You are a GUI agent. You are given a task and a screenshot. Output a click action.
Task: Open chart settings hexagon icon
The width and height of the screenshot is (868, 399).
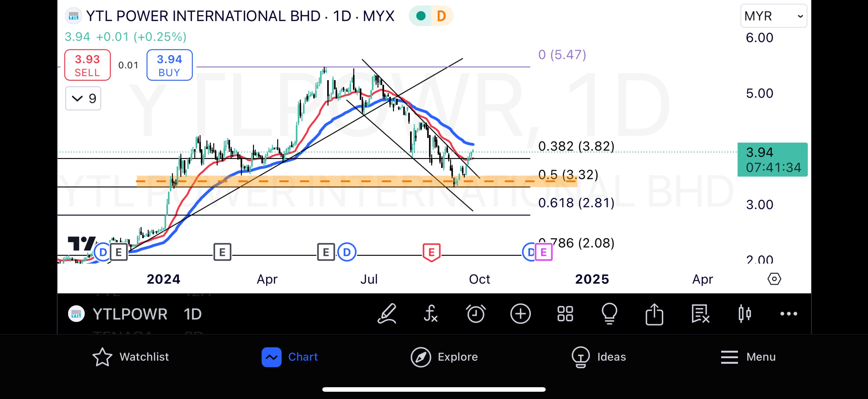pos(774,279)
